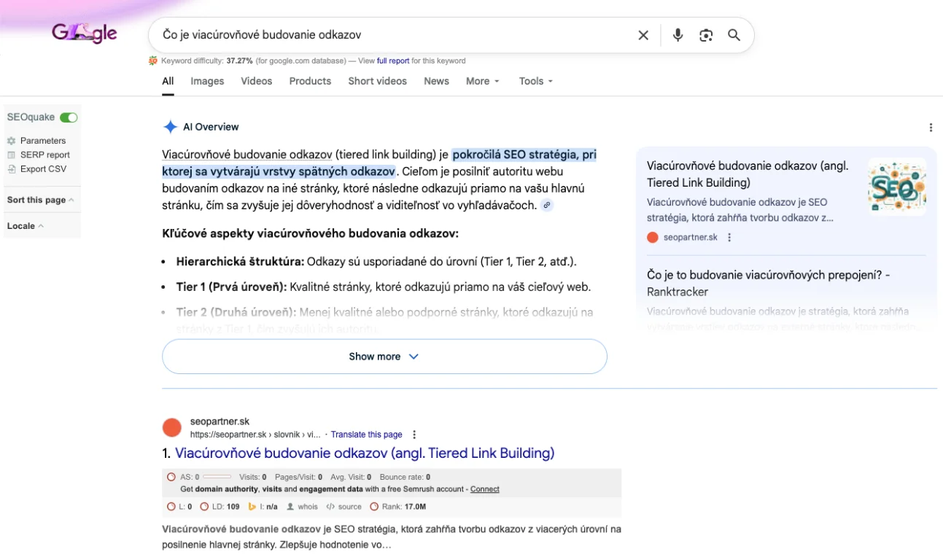
Task: Open the three-dot menu beside seopartner.sk result URL
Action: 415,435
